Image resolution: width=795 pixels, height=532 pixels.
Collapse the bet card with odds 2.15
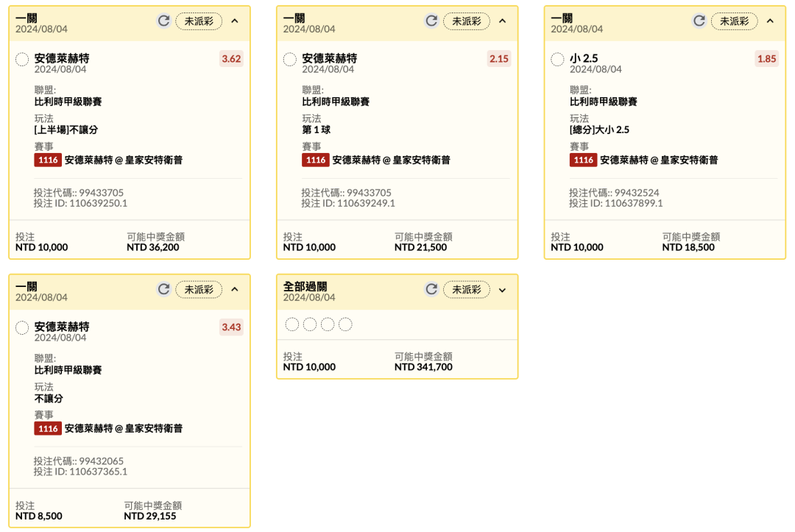coord(503,21)
